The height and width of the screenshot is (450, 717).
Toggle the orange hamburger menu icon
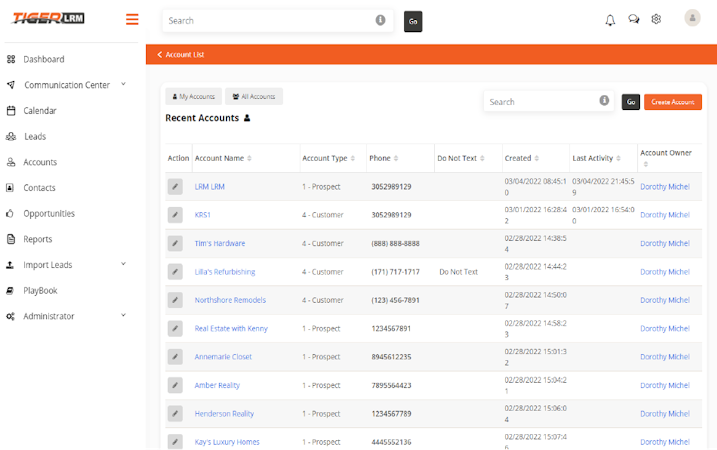coord(132,19)
